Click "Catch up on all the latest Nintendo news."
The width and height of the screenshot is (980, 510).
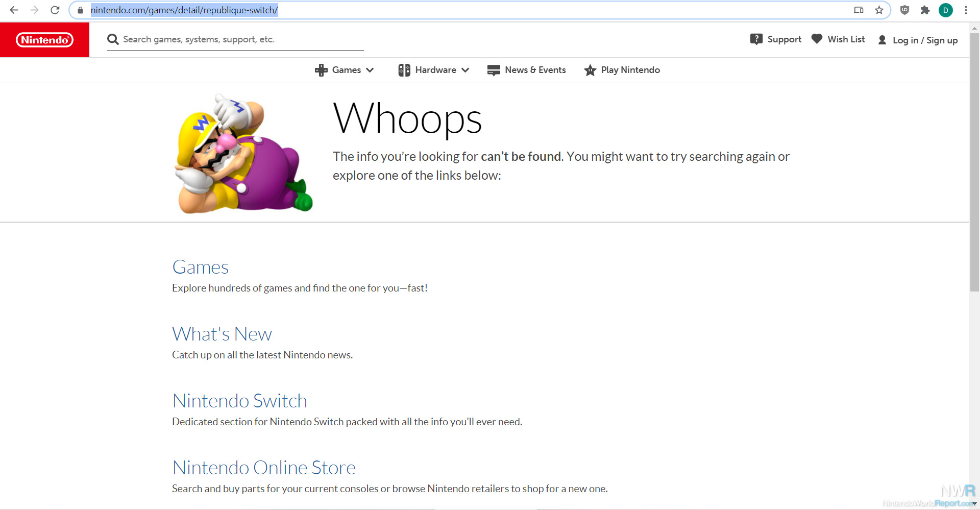262,355
